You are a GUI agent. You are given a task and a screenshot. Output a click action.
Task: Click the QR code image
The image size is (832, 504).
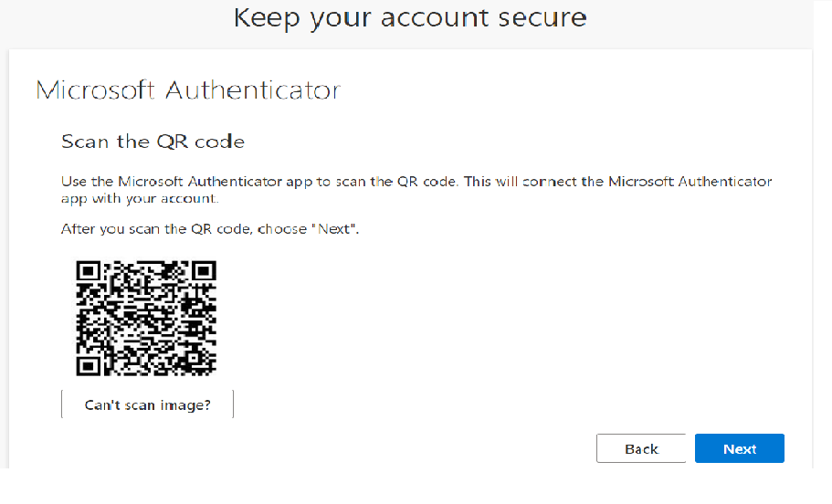point(146,318)
